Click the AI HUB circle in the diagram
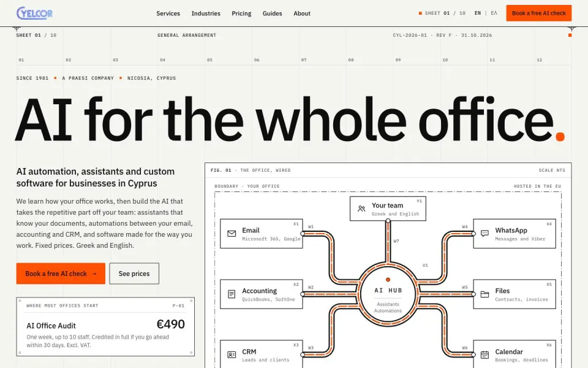The image size is (588, 368). pos(388,294)
